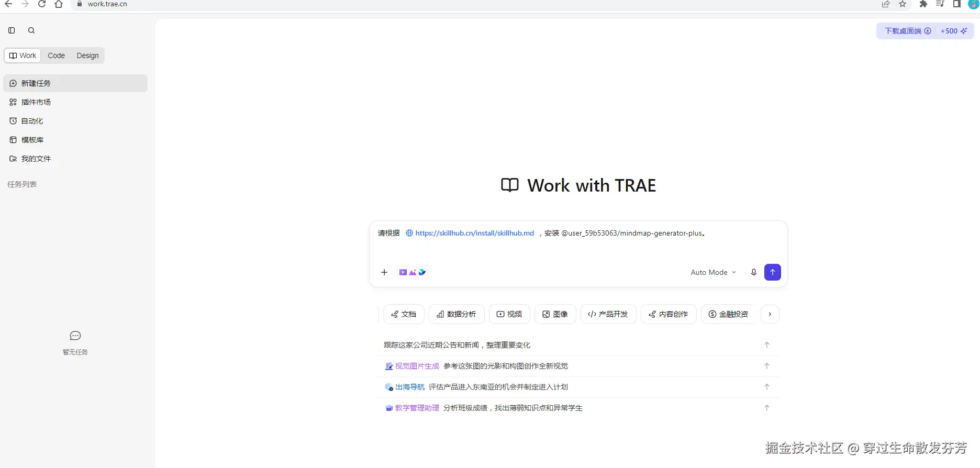
Task: Open the sidebar search icon
Action: (x=31, y=30)
